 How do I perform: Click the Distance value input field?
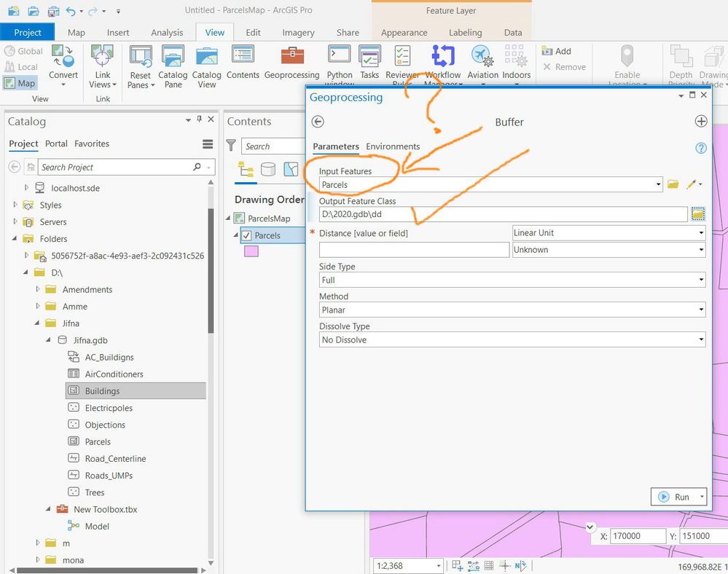pyautogui.click(x=414, y=250)
